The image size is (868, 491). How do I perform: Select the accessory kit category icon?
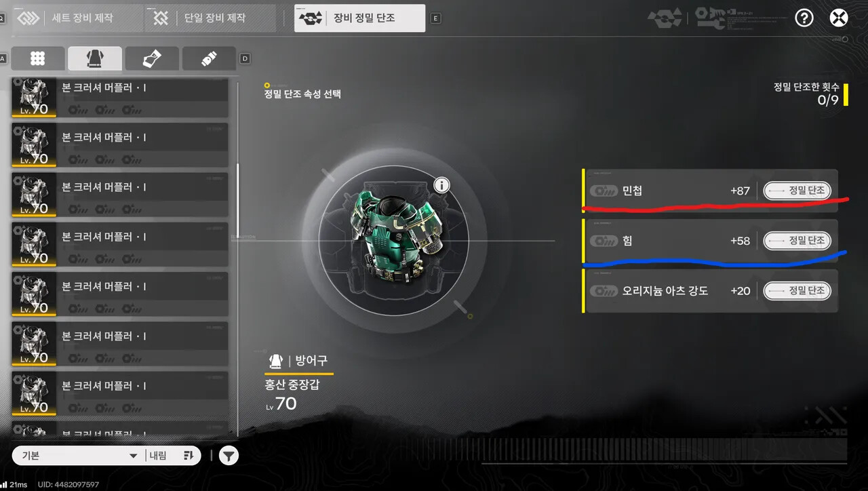coord(209,59)
